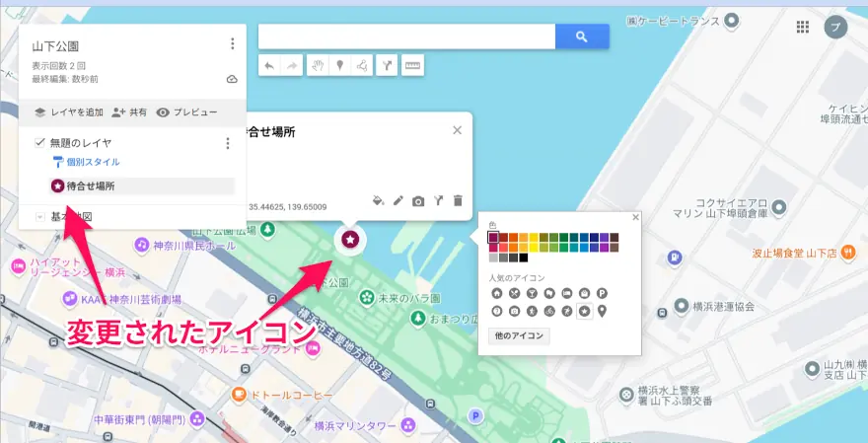Select the 待合せ場所 item in layer list
868x443 pixels.
pos(142,186)
